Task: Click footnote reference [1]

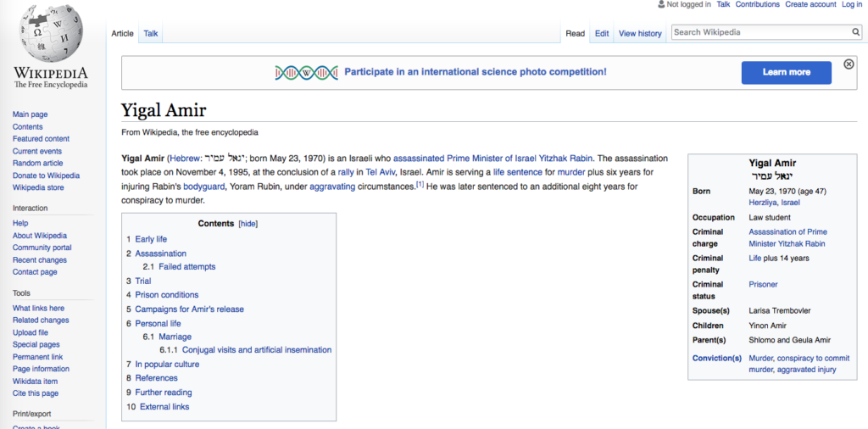Action: 420,185
